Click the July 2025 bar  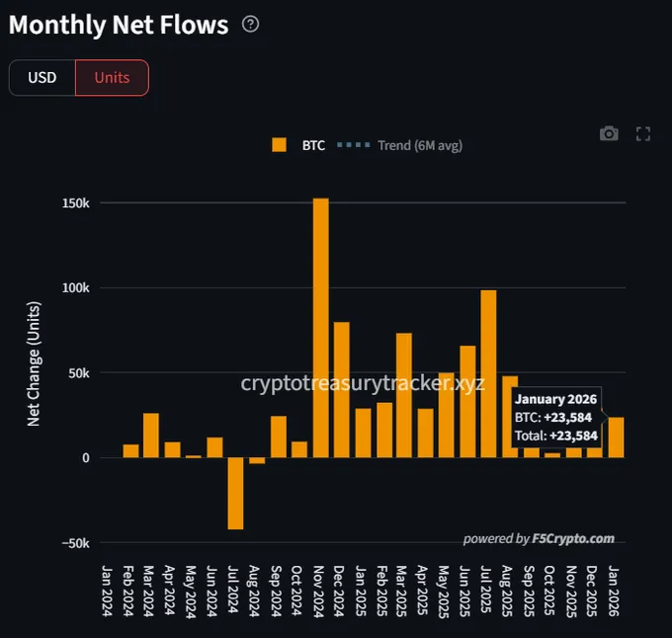[x=489, y=373]
